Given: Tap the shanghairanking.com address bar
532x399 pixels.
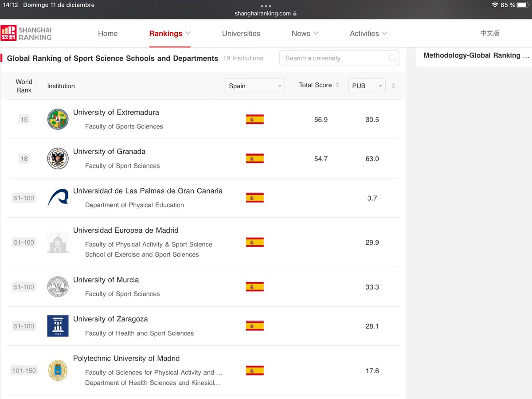Looking at the screenshot, I should coord(266,13).
